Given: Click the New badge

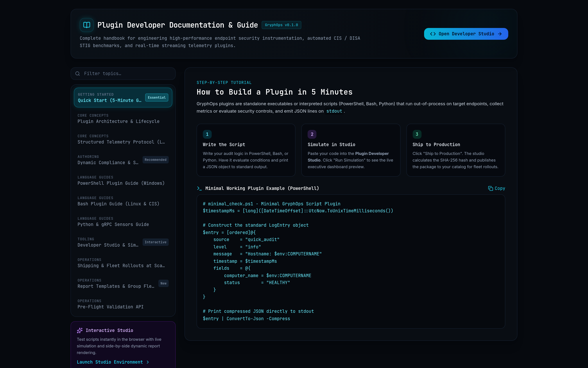Looking at the screenshot, I should (164, 283).
